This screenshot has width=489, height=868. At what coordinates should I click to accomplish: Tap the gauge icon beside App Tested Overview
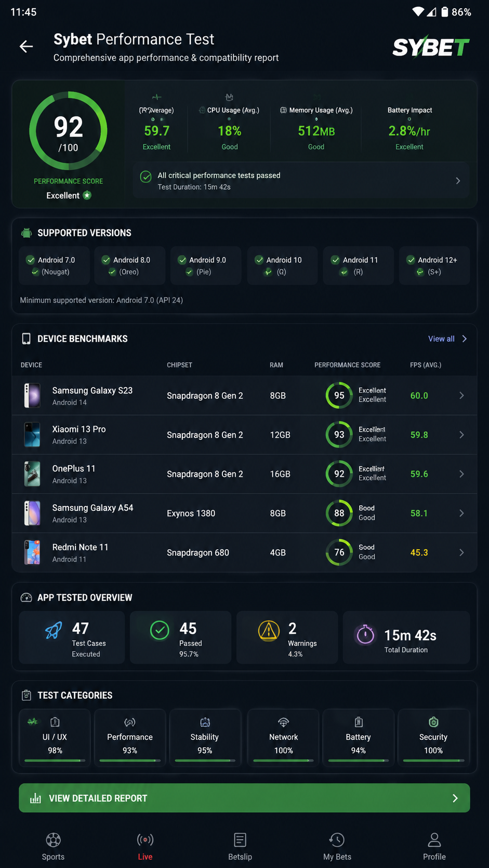click(x=26, y=598)
